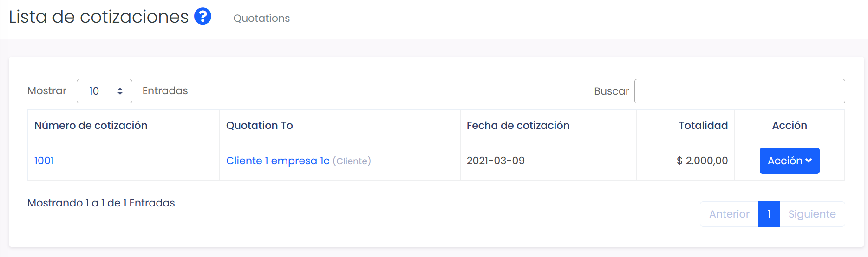
Task: Open Cliente 1 empresa 1c link
Action: click(277, 161)
